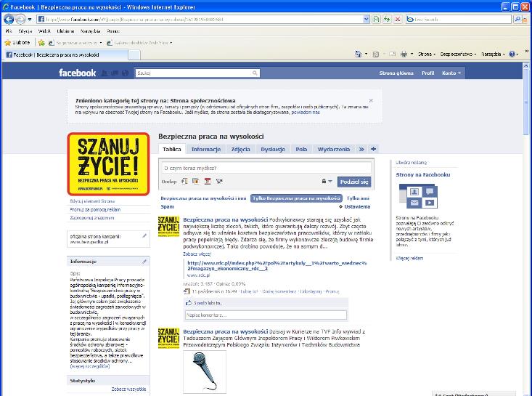Open the Edycja menu
Image resolution: width=532 pixels, height=396 pixels.
coord(25,31)
